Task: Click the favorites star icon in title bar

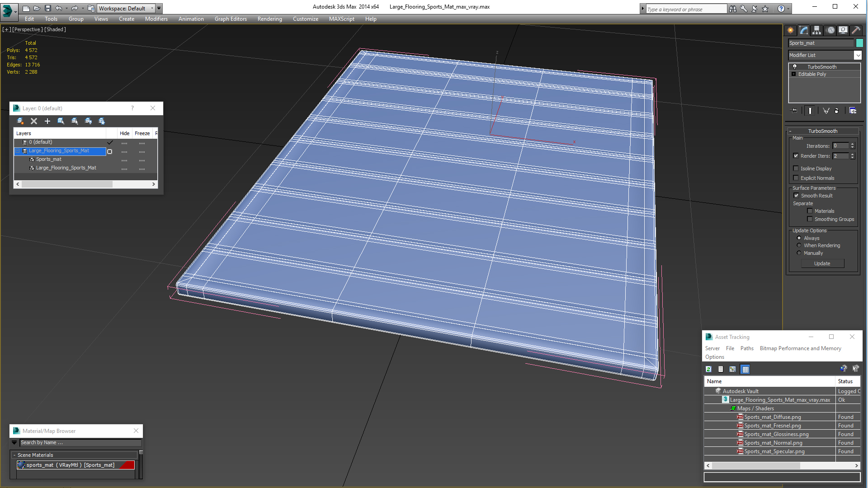Action: tap(765, 9)
